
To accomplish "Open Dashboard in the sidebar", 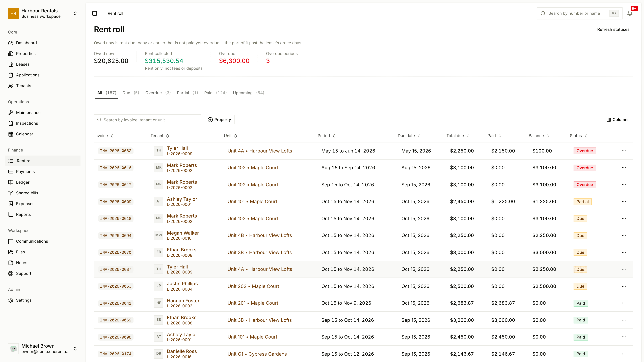I will click(43, 43).
